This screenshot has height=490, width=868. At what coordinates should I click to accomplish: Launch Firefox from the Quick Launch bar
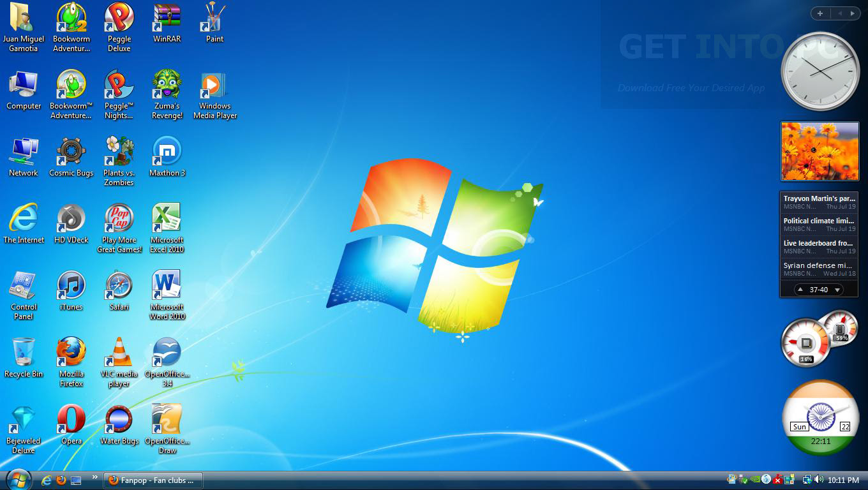pyautogui.click(x=61, y=480)
